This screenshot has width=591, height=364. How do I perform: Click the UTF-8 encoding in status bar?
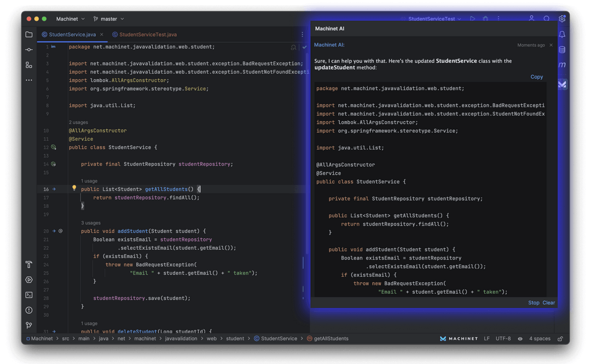(503, 339)
